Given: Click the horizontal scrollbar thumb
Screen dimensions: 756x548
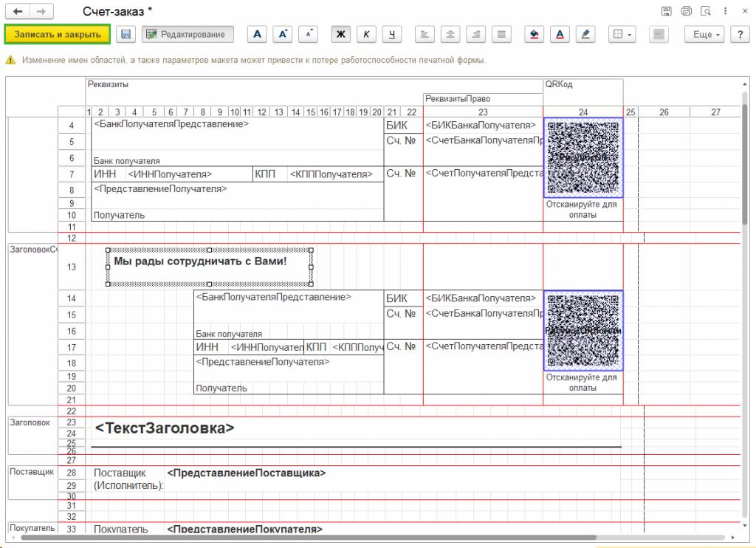Looking at the screenshot, I should [309, 538].
